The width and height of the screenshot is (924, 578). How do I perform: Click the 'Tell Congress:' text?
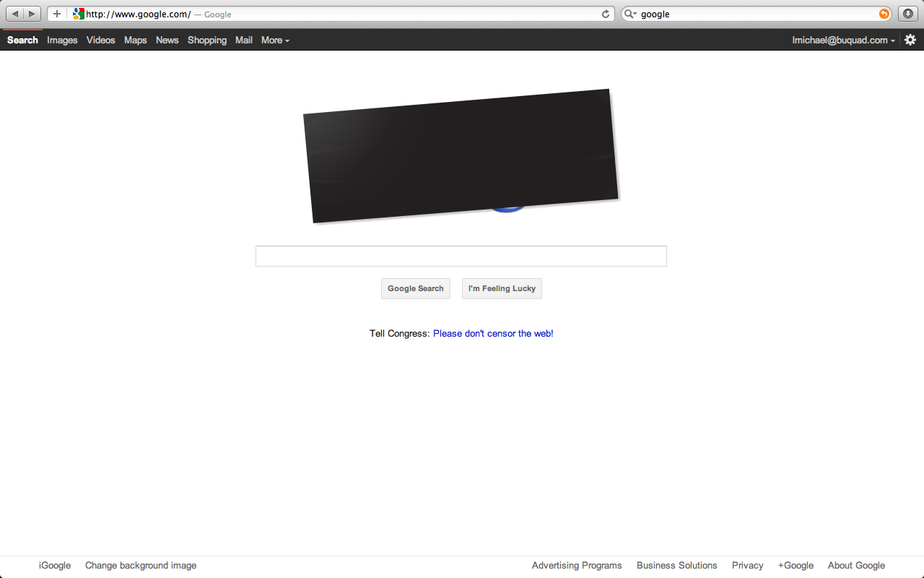point(400,333)
